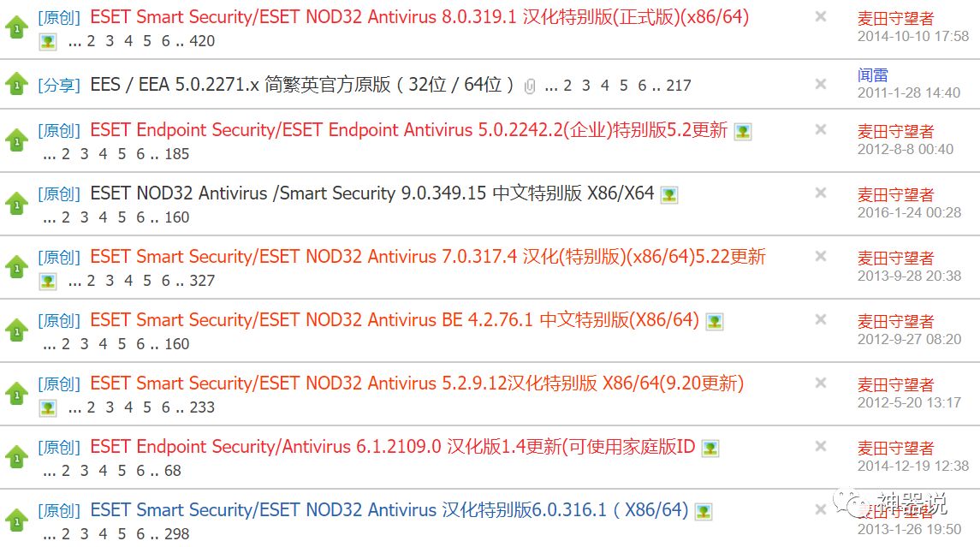Image resolution: width=980 pixels, height=547 pixels.
Task: Click the [原创] tag on the first thread
Action: pyautogui.click(x=59, y=17)
